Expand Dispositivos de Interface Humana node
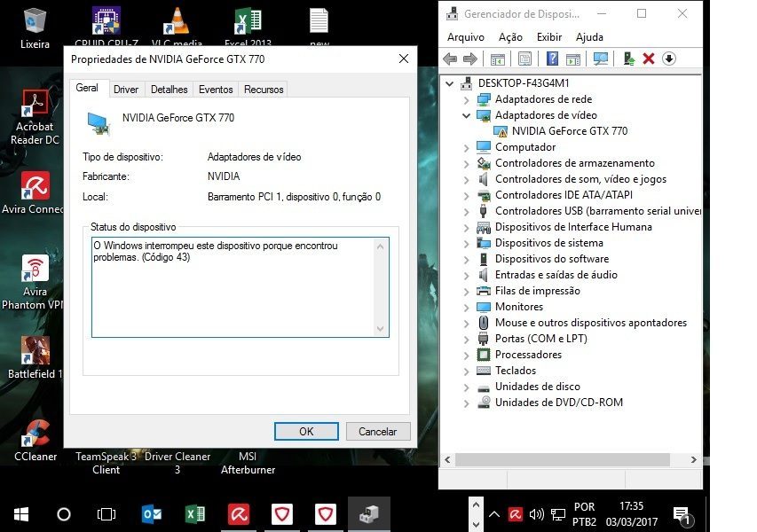The width and height of the screenshot is (757, 532). [467, 227]
